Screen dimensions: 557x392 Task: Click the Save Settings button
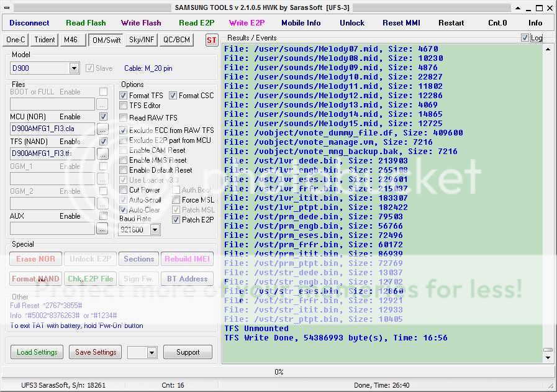coord(96,352)
